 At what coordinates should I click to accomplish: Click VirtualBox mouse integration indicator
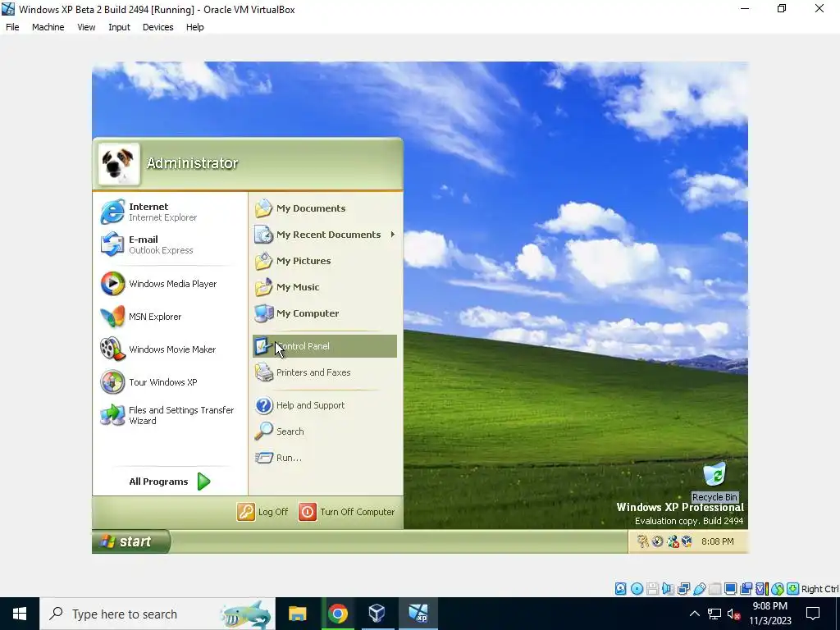coord(778,589)
